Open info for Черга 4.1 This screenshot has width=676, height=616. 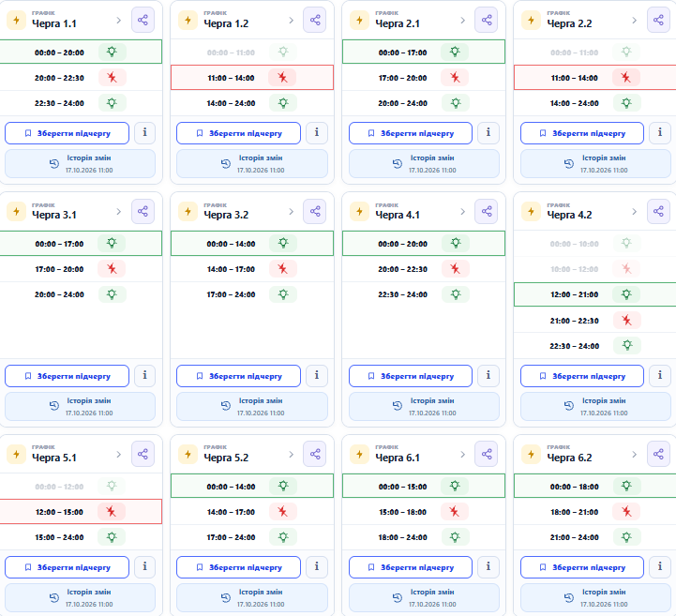click(x=488, y=376)
